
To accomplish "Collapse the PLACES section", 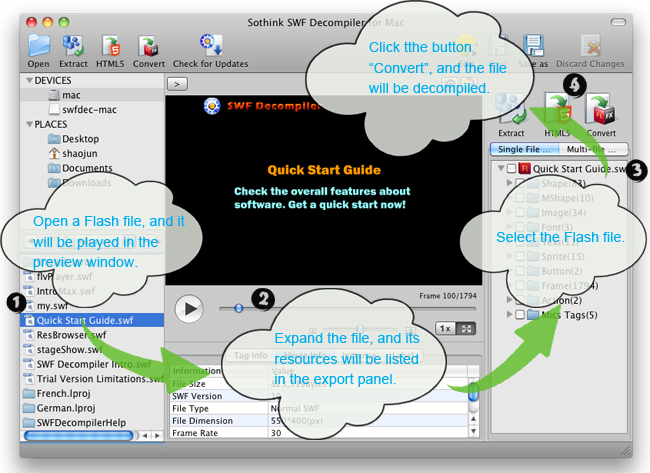I will [29, 124].
